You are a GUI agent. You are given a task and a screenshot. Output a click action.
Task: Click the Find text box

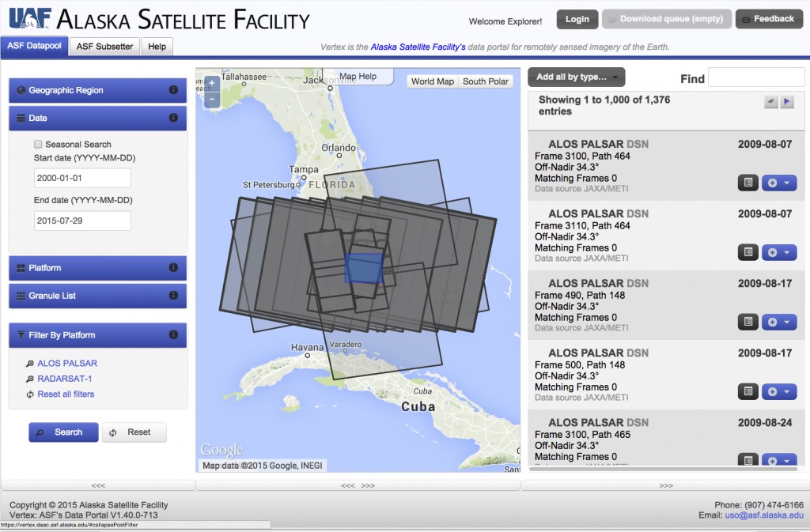point(755,77)
